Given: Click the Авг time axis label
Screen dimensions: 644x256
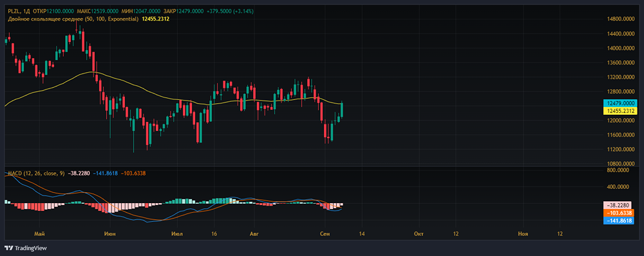Looking at the screenshot, I should coord(255,234).
